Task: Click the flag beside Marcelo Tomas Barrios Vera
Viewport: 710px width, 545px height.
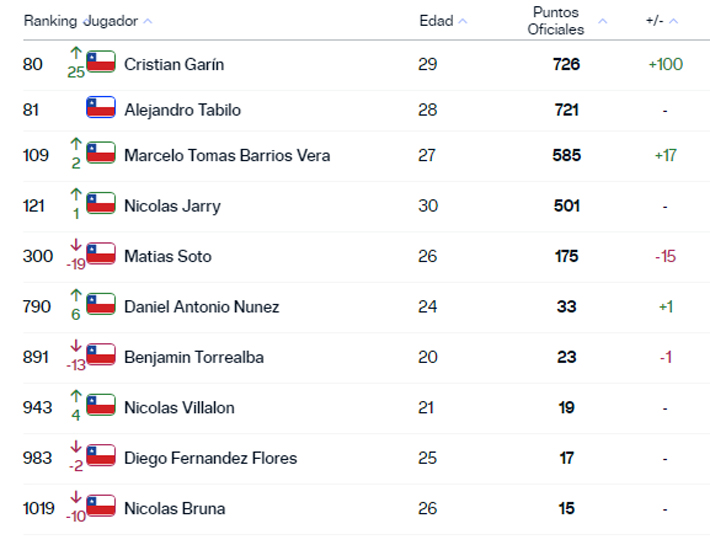Action: click(101, 153)
